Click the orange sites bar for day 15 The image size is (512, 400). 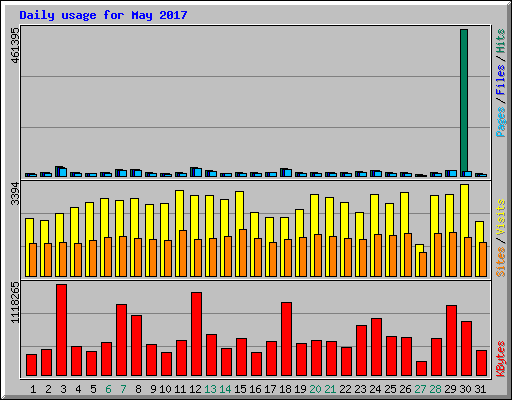(243, 253)
